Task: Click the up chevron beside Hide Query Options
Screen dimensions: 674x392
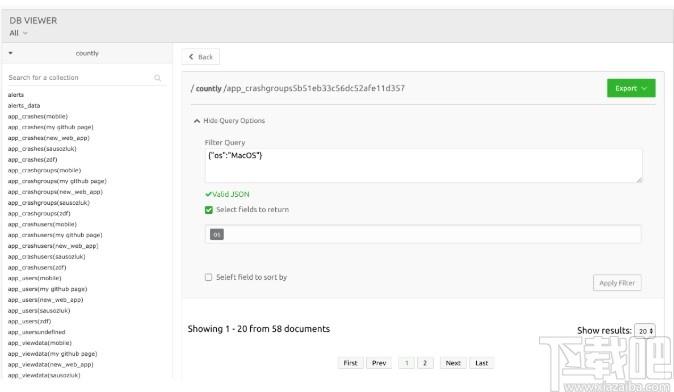Action: coord(197,121)
